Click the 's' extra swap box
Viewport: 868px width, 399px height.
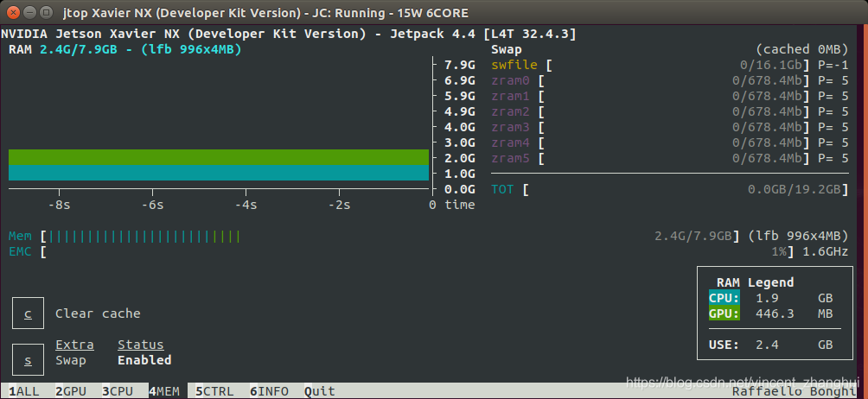coord(29,360)
